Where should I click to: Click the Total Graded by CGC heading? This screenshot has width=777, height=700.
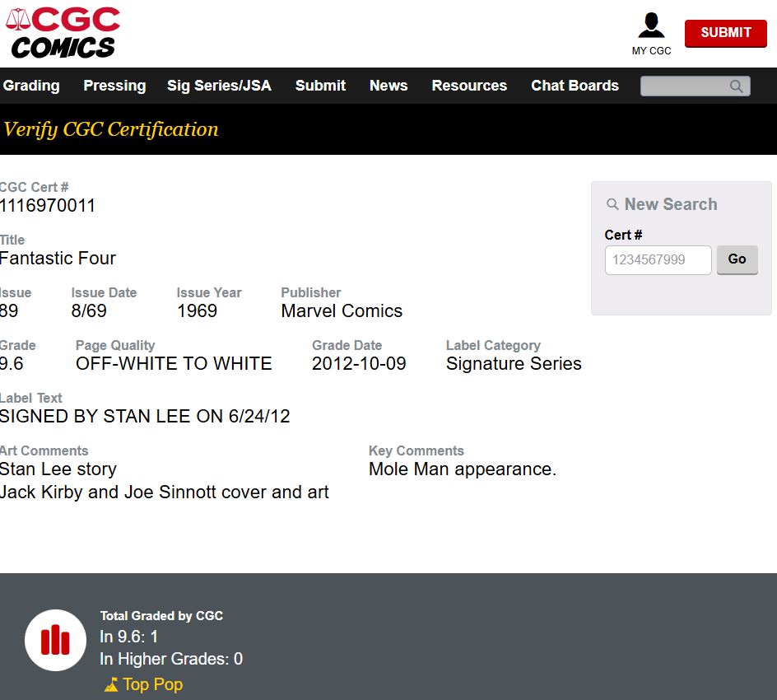click(161, 616)
